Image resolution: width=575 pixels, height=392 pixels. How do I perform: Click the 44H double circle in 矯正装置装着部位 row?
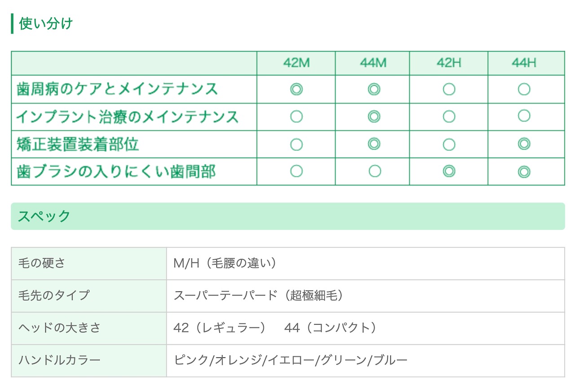(x=524, y=144)
